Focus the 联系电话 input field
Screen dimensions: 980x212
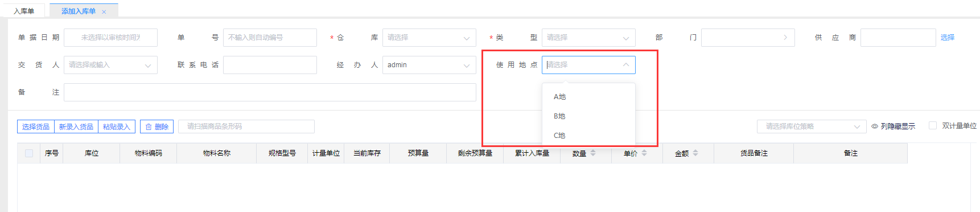click(x=270, y=65)
